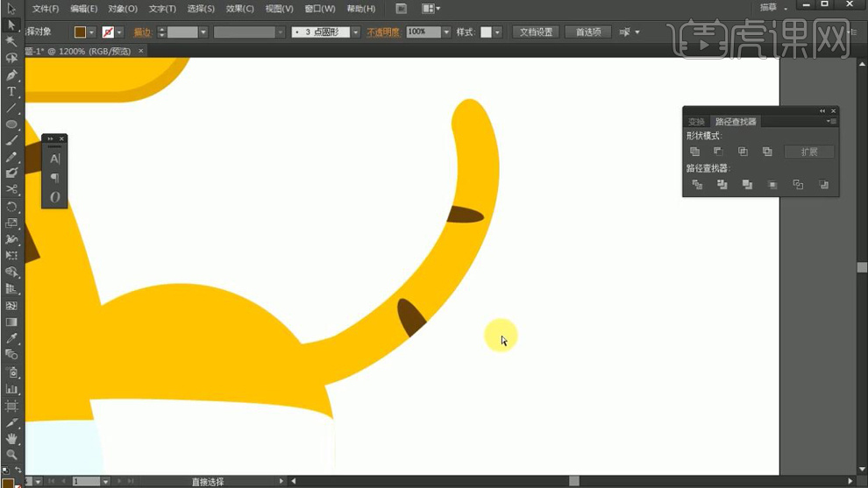The image size is (868, 488).
Task: Click the stroke none swatch
Action: [x=108, y=32]
